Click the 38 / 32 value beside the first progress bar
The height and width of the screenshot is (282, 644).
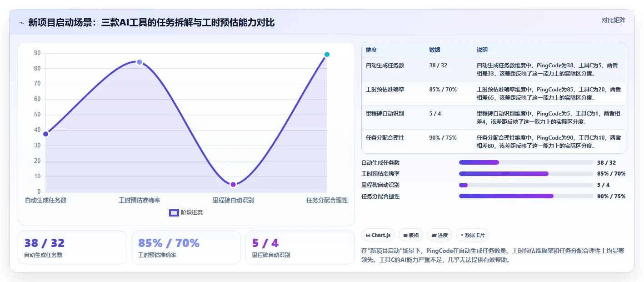607,162
